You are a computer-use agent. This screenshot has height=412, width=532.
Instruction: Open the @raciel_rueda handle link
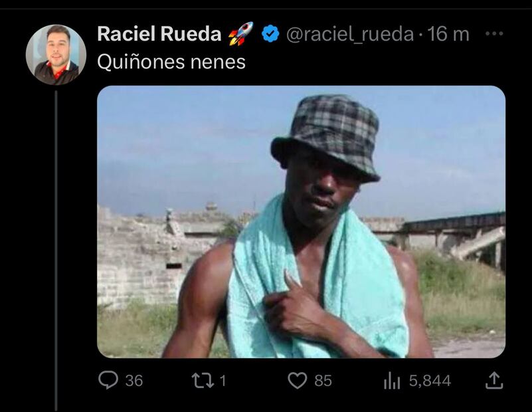pyautogui.click(x=350, y=35)
